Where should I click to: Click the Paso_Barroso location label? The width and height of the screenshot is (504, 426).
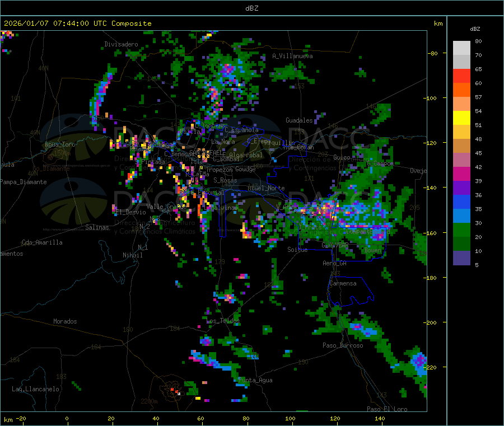(343, 345)
